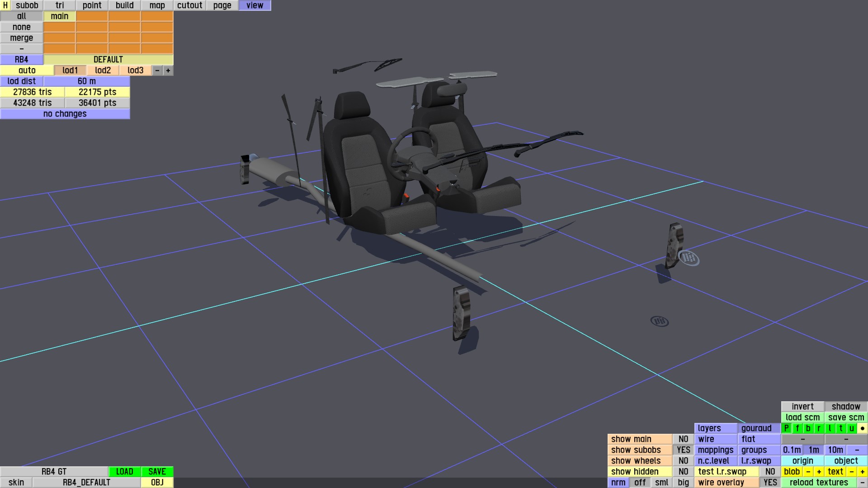
Task: Click the P view preset button
Action: coord(786,428)
